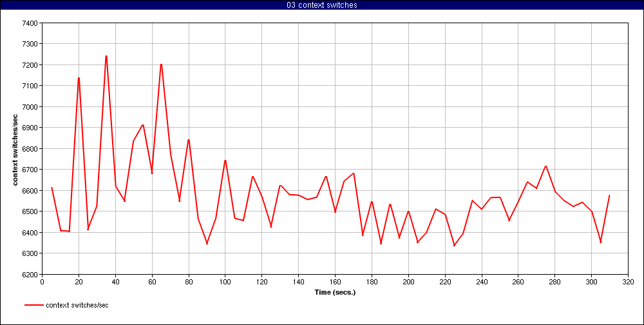
Task: Click the '03 context switches' chart title
Action: (x=321, y=5)
